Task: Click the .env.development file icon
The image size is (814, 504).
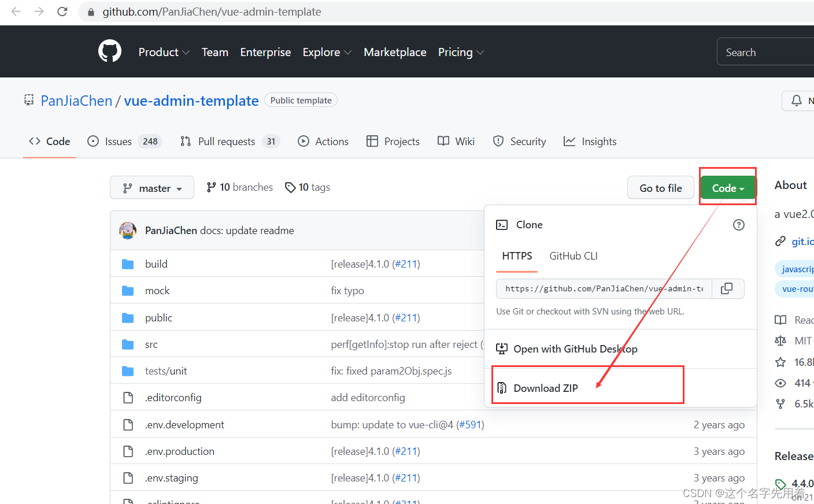Action: pos(128,425)
